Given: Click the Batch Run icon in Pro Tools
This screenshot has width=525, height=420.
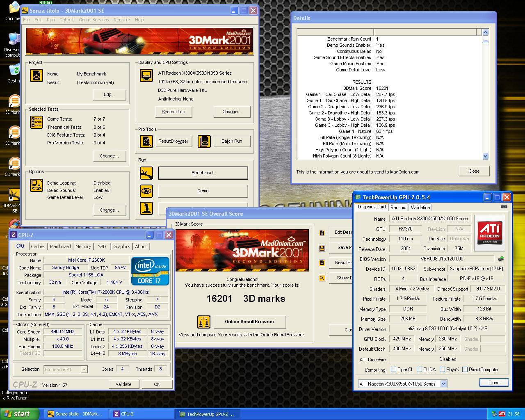Looking at the screenshot, I should click(x=204, y=141).
